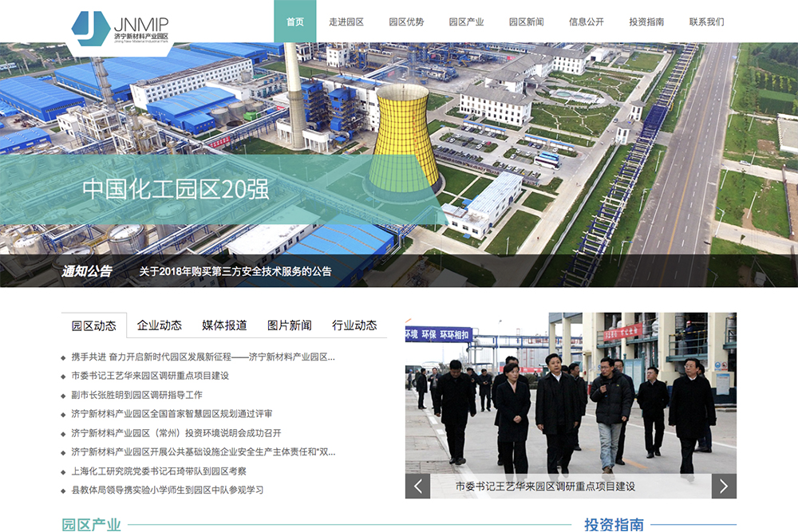
Task: Click the JNMIP logo icon
Action: pyautogui.click(x=90, y=27)
